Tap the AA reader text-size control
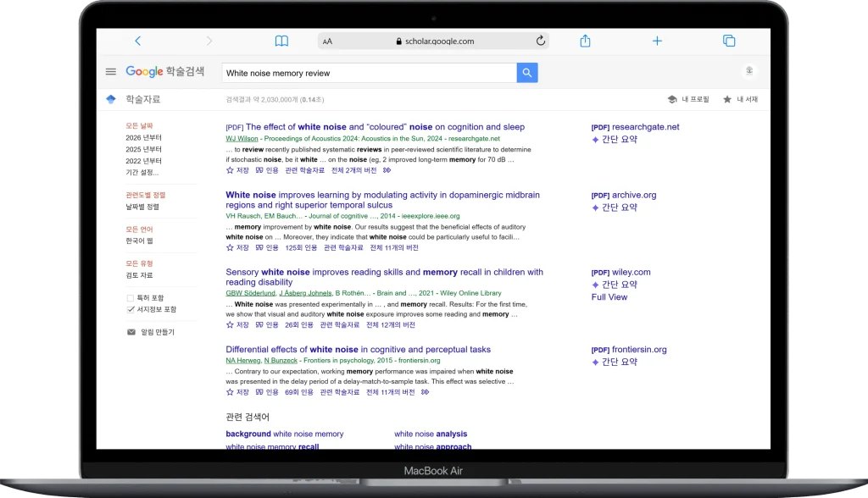The image size is (868, 498). (x=327, y=41)
